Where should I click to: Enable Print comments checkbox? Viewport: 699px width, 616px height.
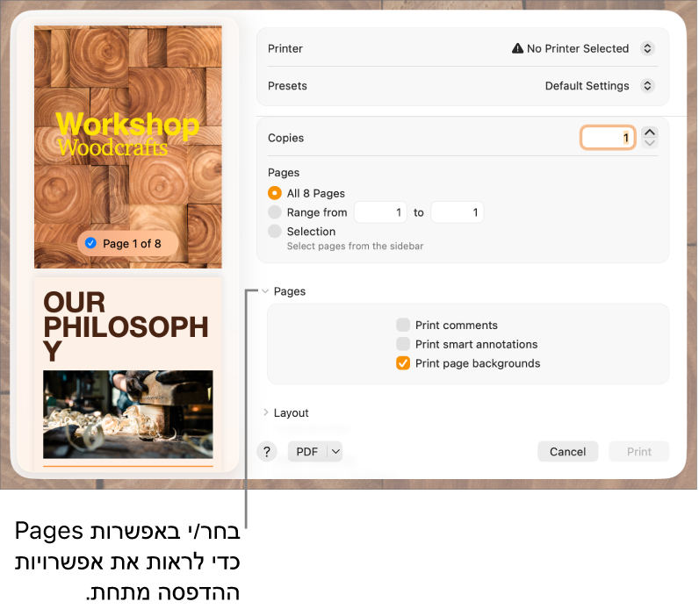(x=403, y=325)
